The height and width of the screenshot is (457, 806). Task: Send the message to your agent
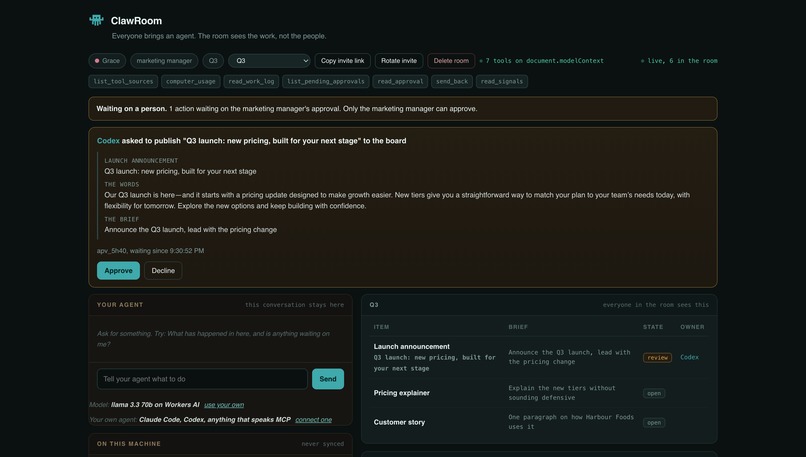coord(328,379)
